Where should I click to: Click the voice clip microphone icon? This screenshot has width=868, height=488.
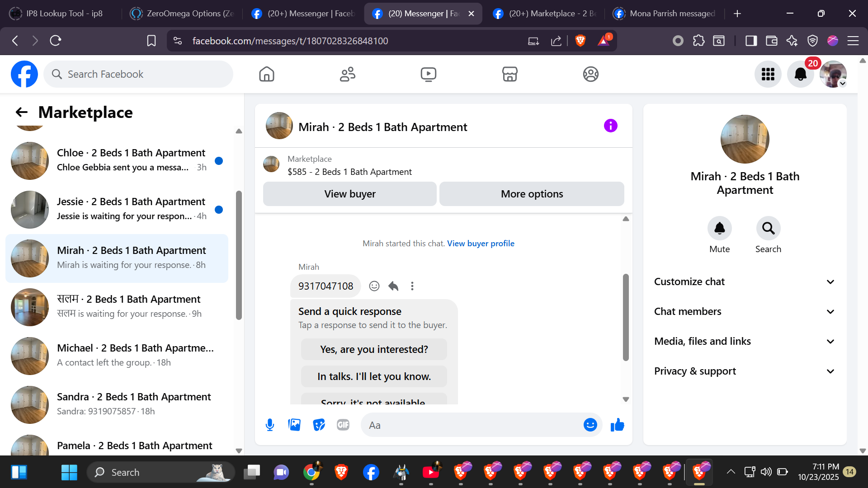pyautogui.click(x=270, y=425)
